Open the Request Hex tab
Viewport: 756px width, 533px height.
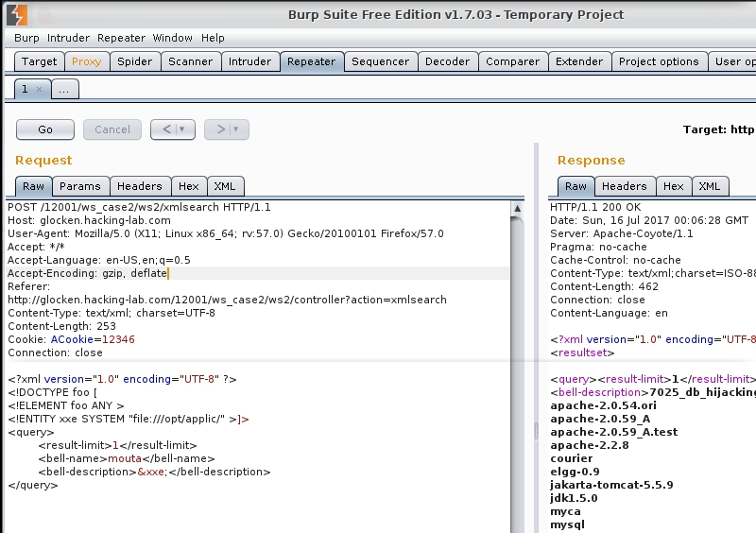click(189, 186)
